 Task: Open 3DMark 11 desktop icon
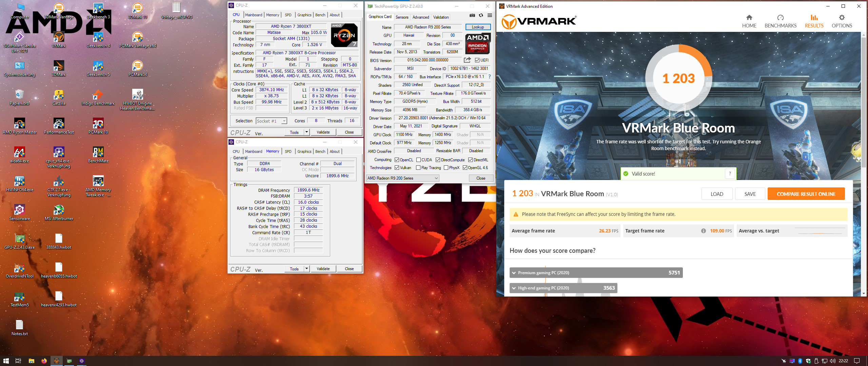[x=138, y=11]
